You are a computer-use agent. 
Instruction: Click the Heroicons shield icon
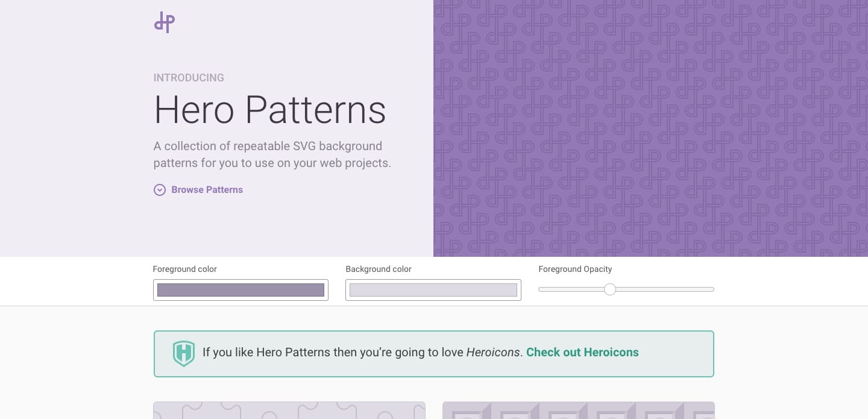(x=184, y=353)
